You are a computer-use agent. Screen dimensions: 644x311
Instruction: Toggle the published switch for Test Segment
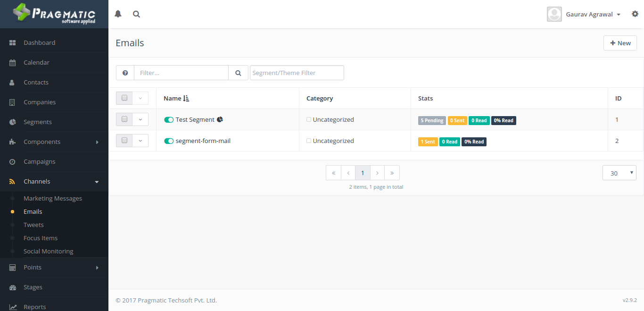169,120
